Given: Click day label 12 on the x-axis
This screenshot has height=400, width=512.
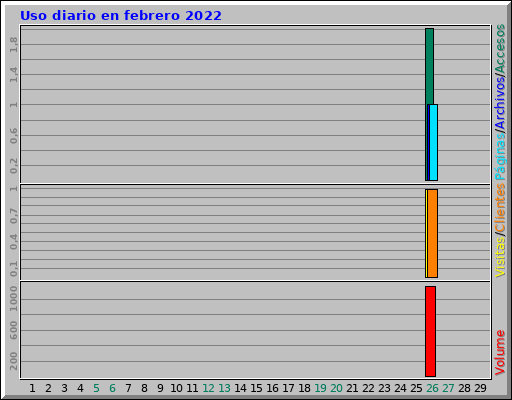Looking at the screenshot, I should point(208,388).
